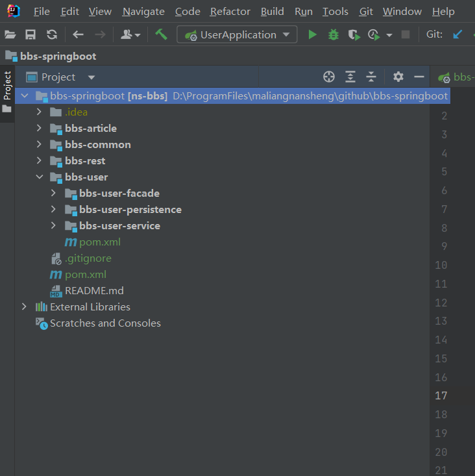Open the Project view mode dropdown
475x476 pixels.
(91, 77)
